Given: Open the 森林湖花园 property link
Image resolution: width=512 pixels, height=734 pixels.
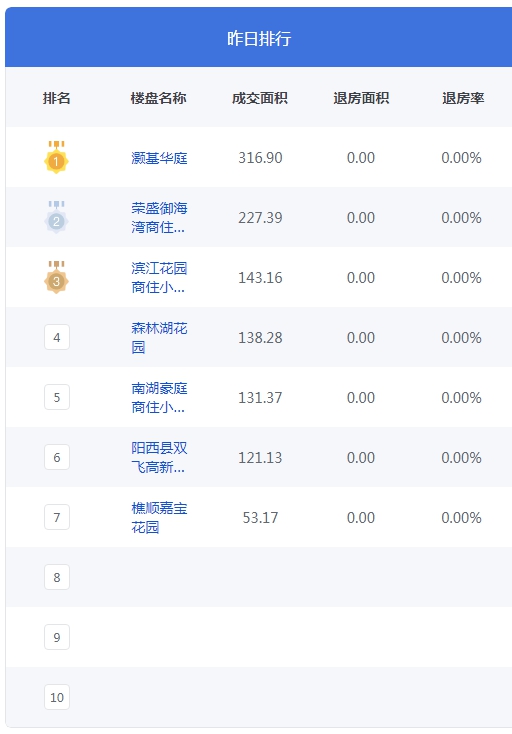Looking at the screenshot, I should tap(159, 338).
